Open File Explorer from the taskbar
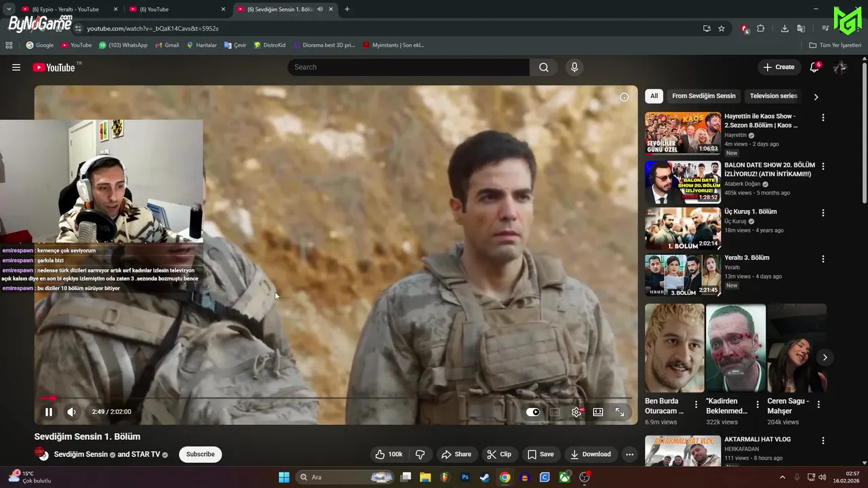 [426, 477]
